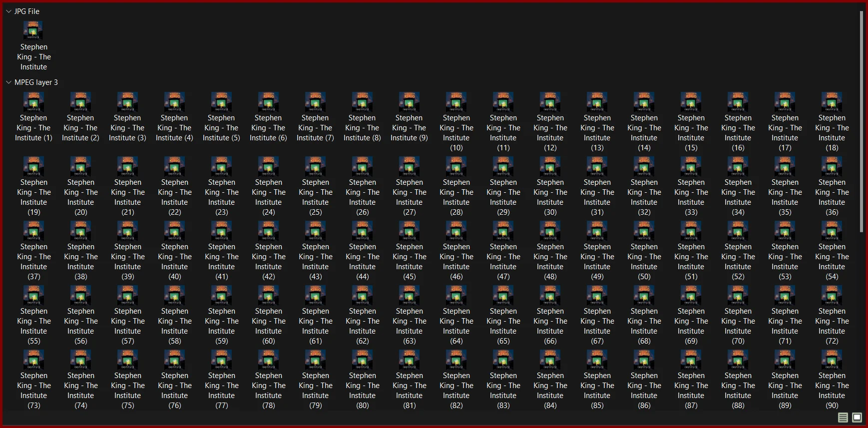The width and height of the screenshot is (868, 428).
Task: Click file name Institute (7)
Action: point(315,128)
